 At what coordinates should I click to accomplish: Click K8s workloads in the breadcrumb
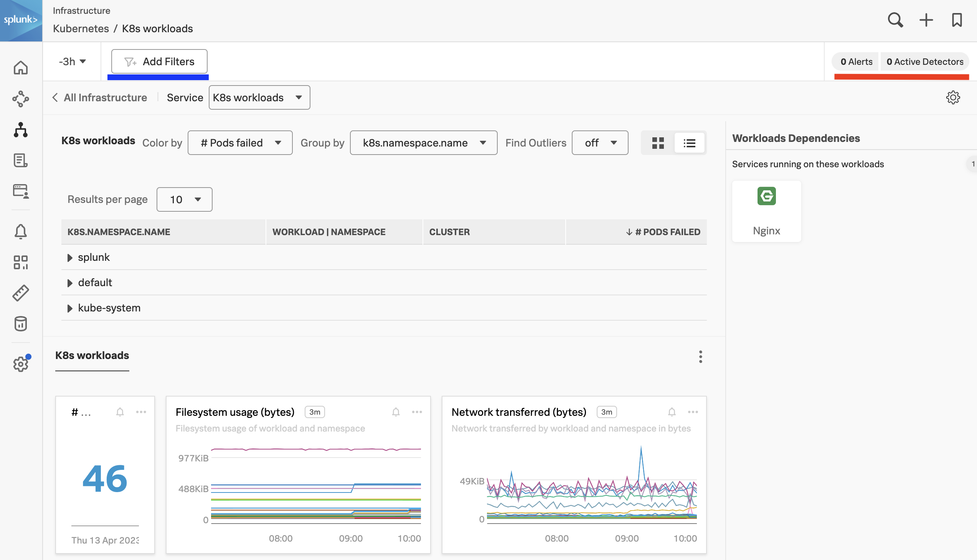tap(157, 28)
